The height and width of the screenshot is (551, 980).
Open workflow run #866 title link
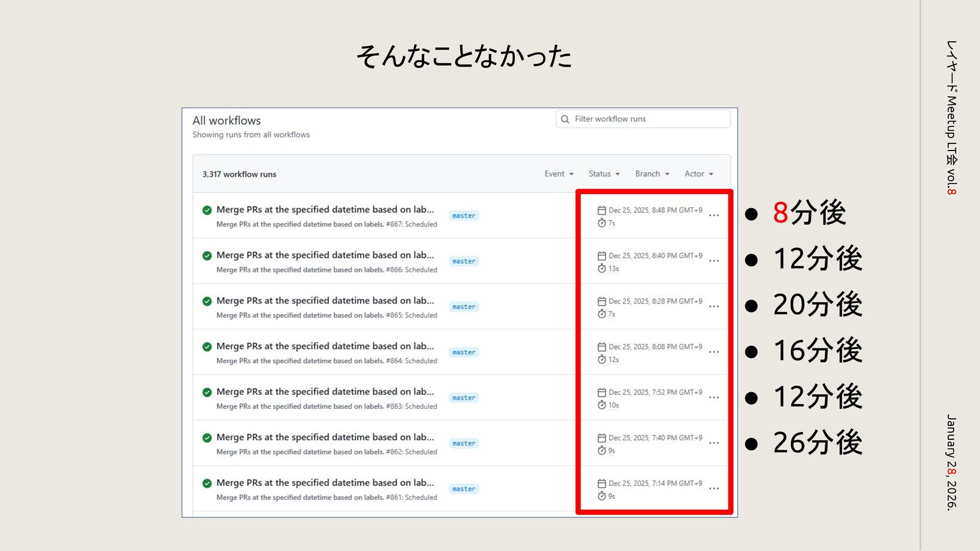(325, 255)
